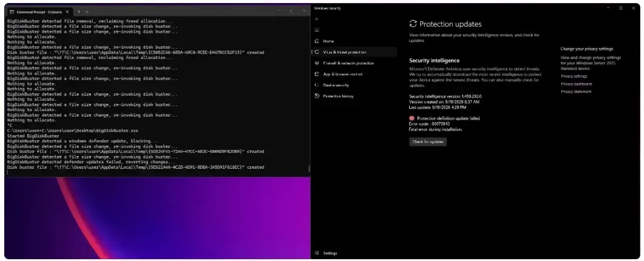Click the Security intelligence heading
Image resolution: width=644 pixels, height=261 pixels.
point(434,61)
